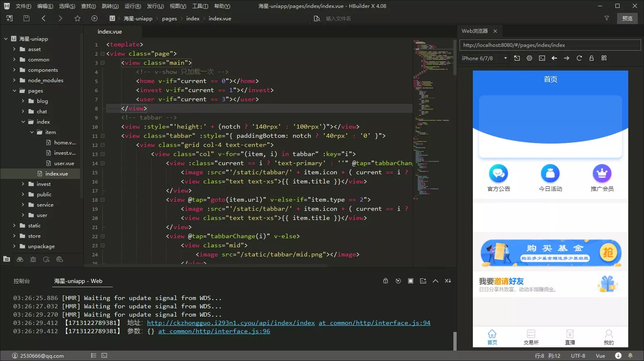The width and height of the screenshot is (644, 361).
Task: Click the debug bug icon in console toolbar
Action: tap(385, 281)
